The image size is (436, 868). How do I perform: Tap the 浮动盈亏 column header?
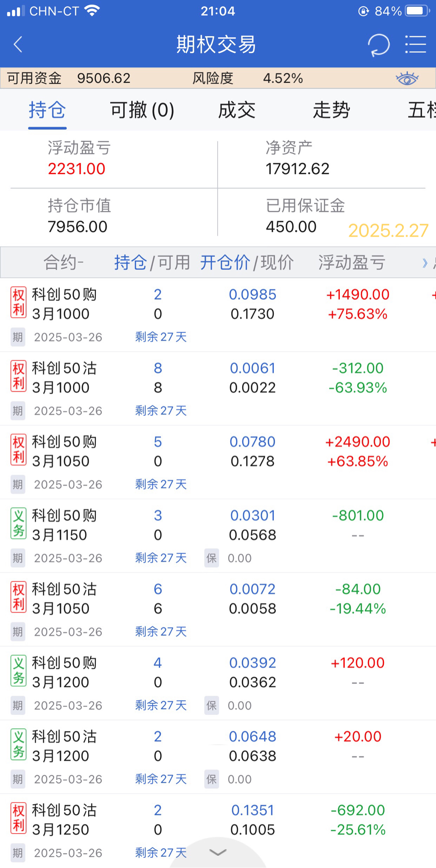point(352,263)
